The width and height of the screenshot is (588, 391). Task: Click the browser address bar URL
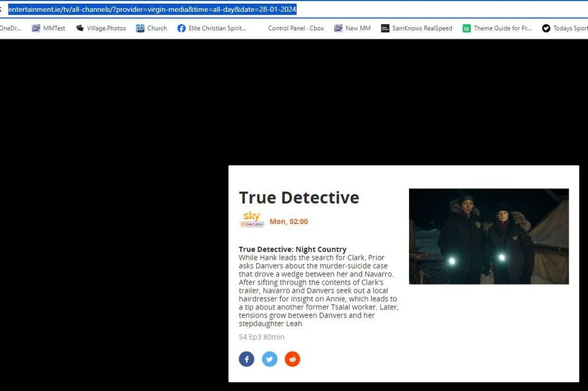pyautogui.click(x=152, y=9)
